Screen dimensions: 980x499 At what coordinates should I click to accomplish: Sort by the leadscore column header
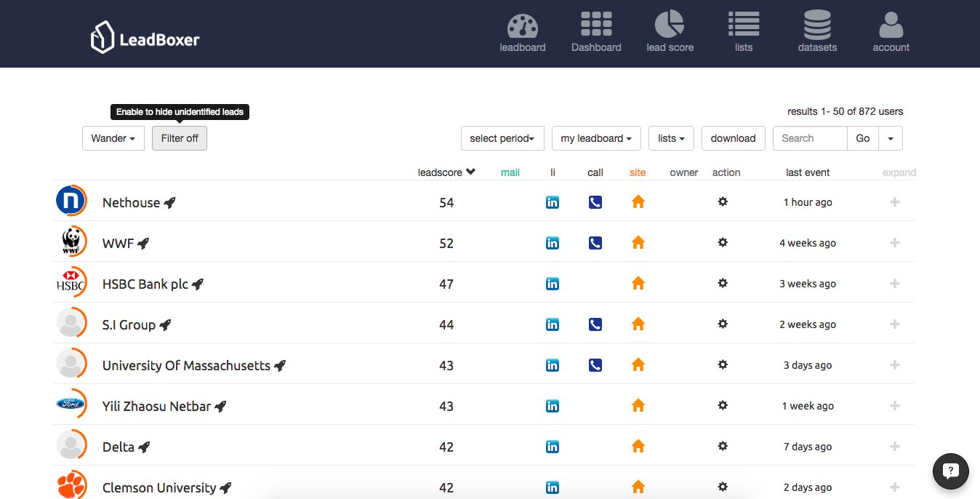coord(446,172)
